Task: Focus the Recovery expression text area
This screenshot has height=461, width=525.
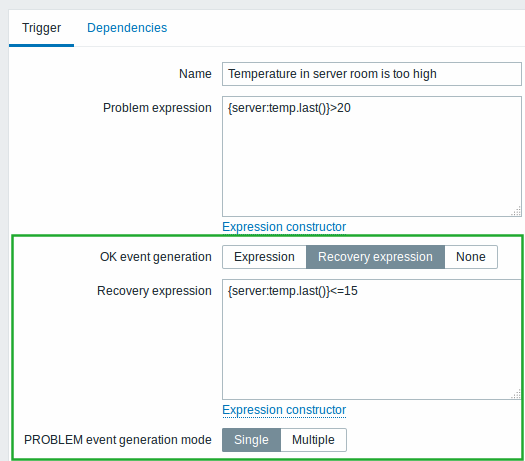Action: (372, 339)
